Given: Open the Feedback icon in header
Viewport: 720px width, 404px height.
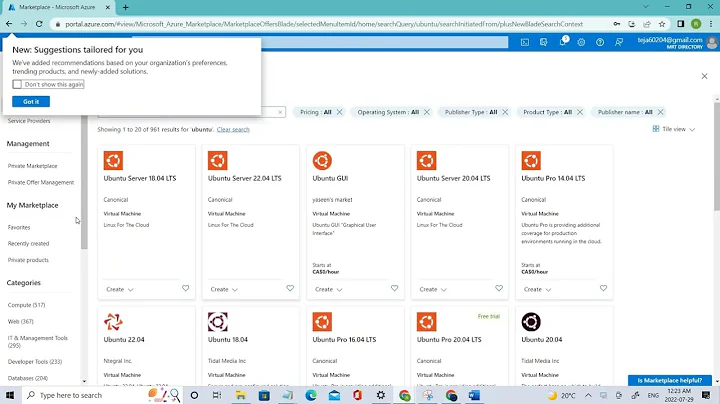Looking at the screenshot, I should pyautogui.click(x=619, y=42).
